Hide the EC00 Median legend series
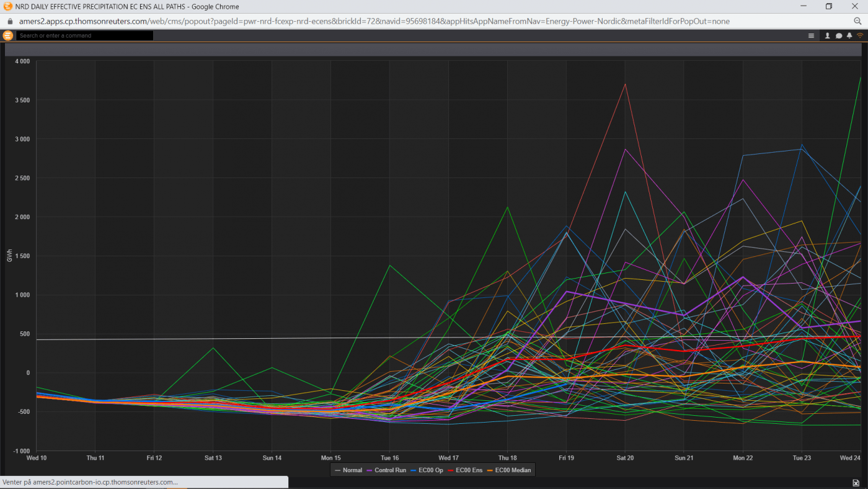Screen dimensions: 868x489 tap(509, 470)
